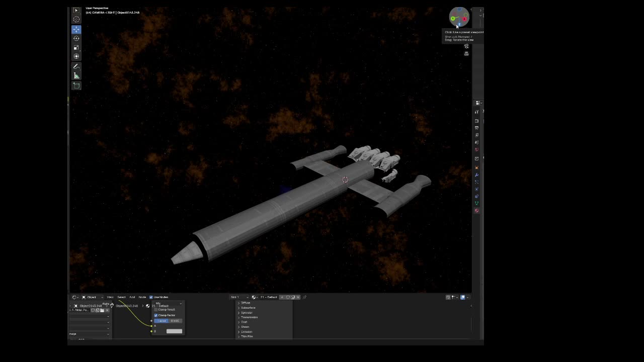Open the Material properties tab
The width and height of the screenshot is (644, 362).
476,210
